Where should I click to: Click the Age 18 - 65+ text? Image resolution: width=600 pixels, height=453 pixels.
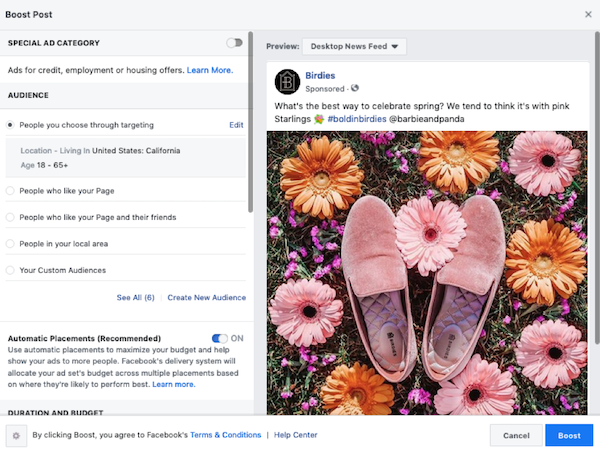[x=44, y=165]
